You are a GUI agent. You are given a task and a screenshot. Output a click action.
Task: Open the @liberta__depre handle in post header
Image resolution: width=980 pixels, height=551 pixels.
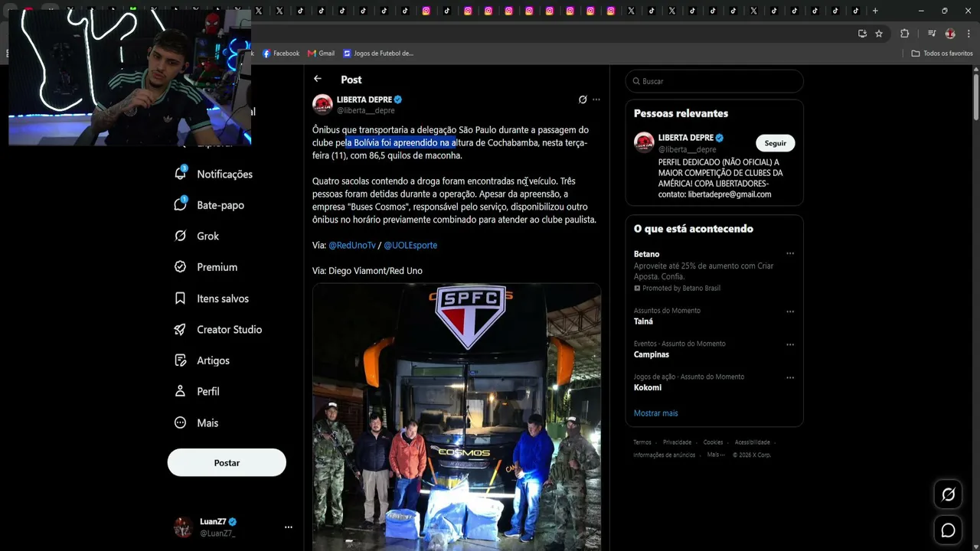[x=366, y=111]
